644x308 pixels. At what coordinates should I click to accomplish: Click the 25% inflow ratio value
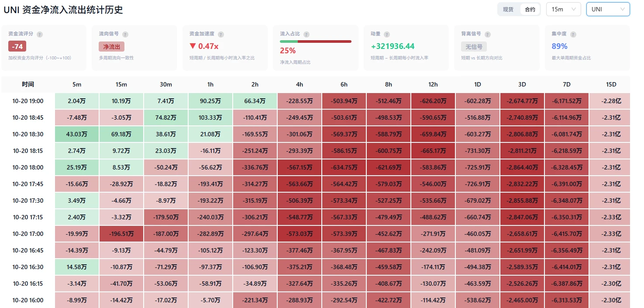[x=288, y=50]
